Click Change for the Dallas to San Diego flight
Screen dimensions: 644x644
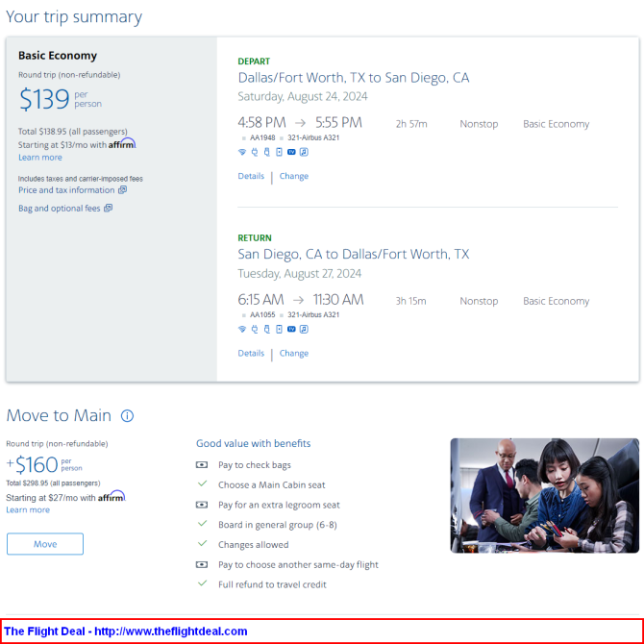[294, 176]
